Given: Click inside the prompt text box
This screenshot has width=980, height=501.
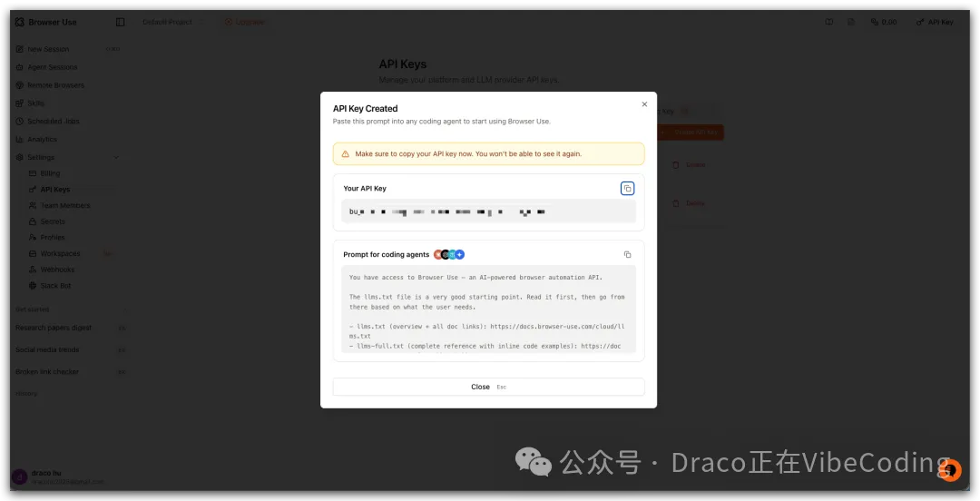Looking at the screenshot, I should 488,309.
